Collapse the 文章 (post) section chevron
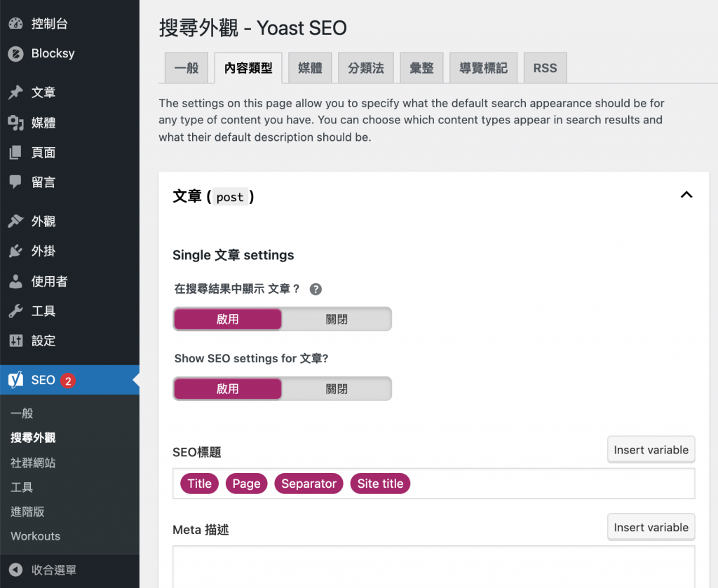Screen dimensions: 718x588 (x=686, y=195)
